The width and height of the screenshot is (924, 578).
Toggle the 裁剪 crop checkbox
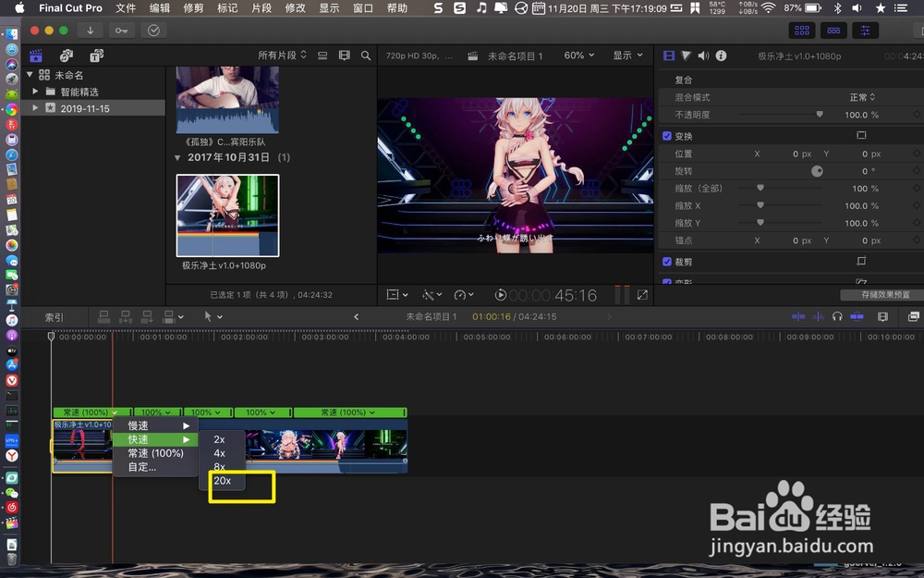coord(667,262)
